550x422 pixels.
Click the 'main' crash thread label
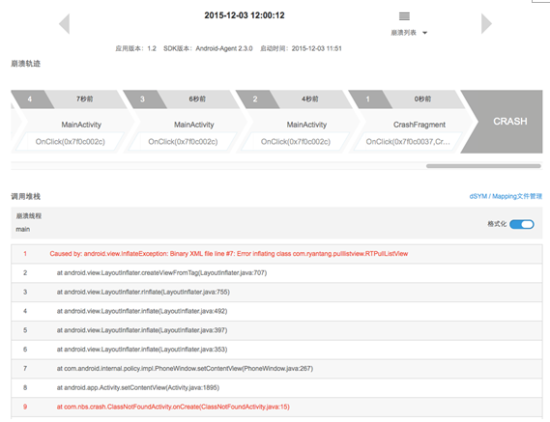(x=23, y=229)
